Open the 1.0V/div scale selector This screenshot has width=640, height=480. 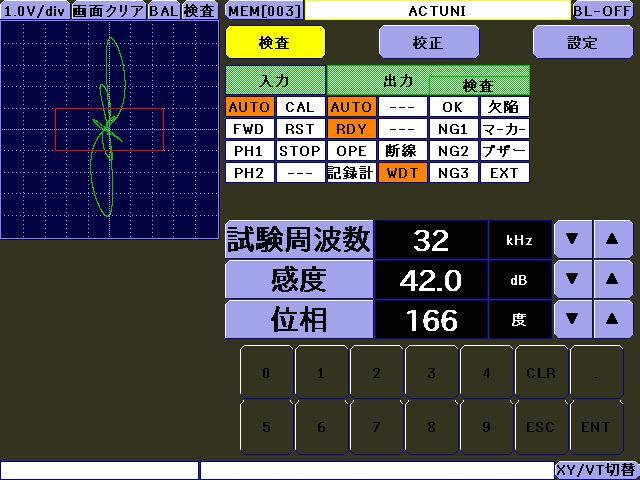coord(35,11)
